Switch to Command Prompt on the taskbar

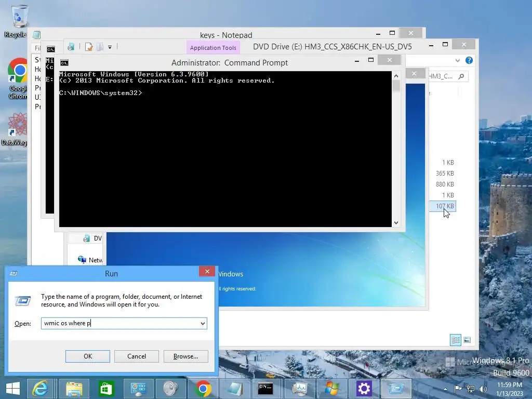(265, 389)
